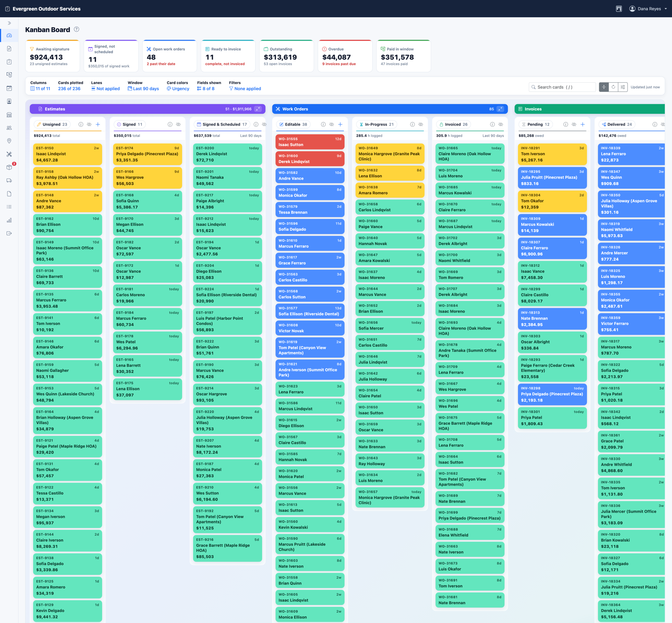Click the map pin location sidebar icon

click(x=9, y=141)
